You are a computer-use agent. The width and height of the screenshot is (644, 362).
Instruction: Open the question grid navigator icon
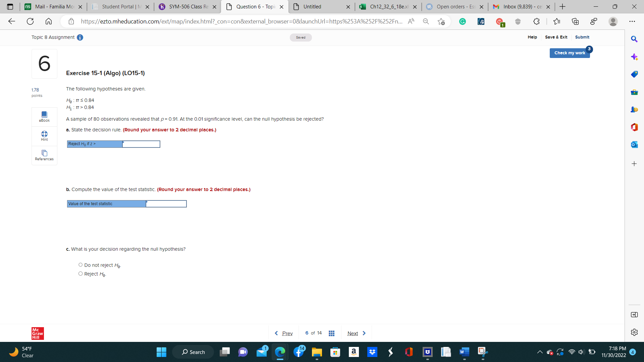331,333
